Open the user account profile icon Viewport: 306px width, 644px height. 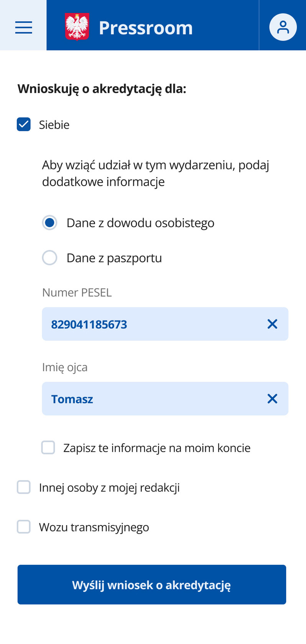point(283,27)
